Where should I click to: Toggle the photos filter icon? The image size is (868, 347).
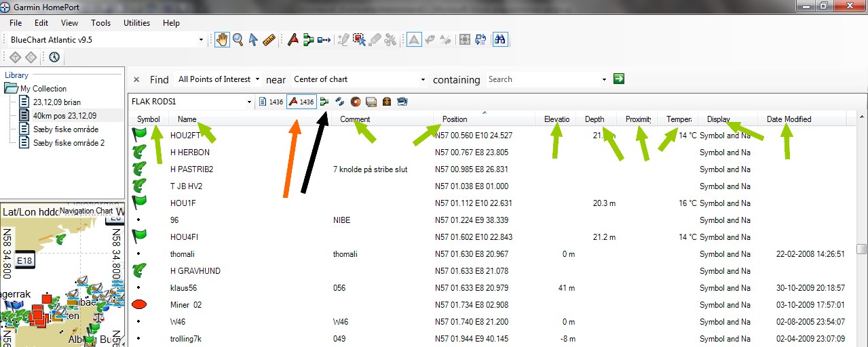(402, 102)
